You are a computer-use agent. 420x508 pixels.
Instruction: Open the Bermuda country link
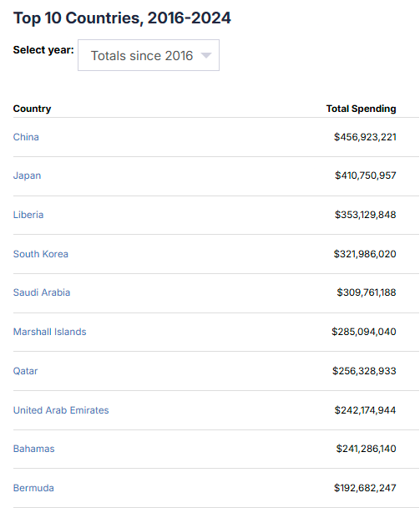(33, 488)
